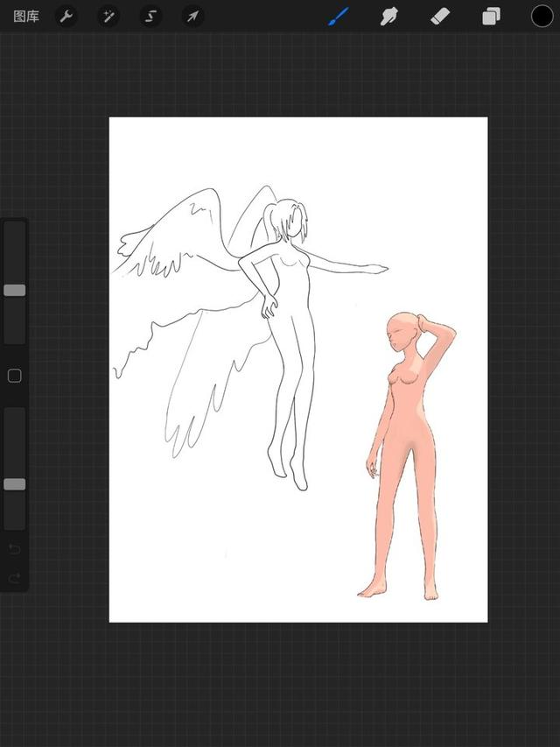This screenshot has width=560, height=747.
Task: Click bottom of opacity slider track
Action: pos(15,525)
